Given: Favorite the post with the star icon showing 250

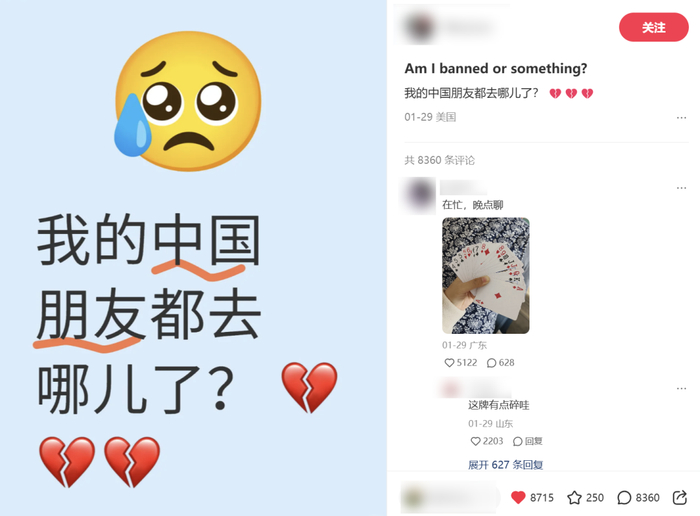Looking at the screenshot, I should tap(574, 497).
